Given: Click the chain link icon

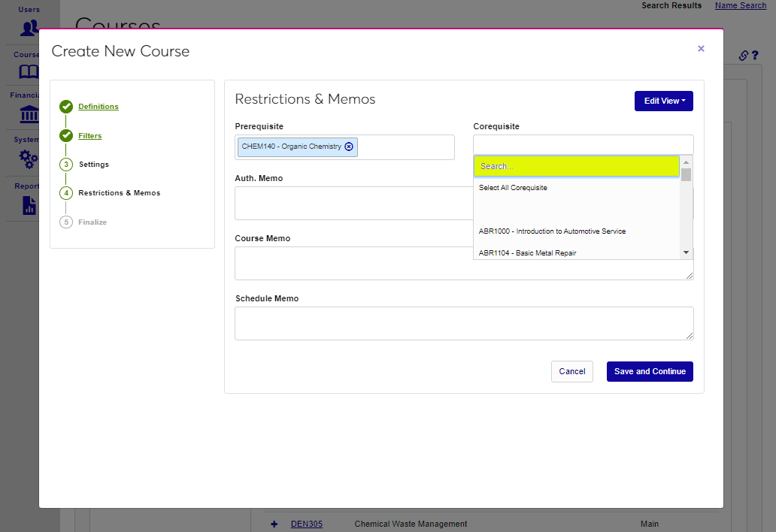Looking at the screenshot, I should pyautogui.click(x=743, y=56).
